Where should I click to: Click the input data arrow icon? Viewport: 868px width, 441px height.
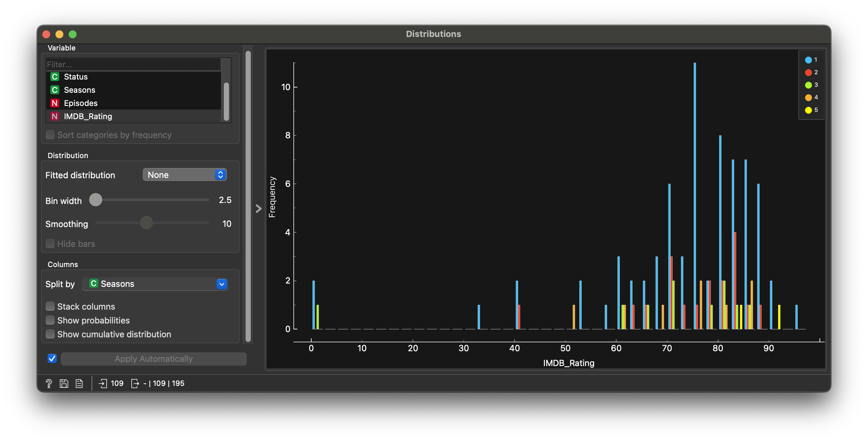coord(103,383)
